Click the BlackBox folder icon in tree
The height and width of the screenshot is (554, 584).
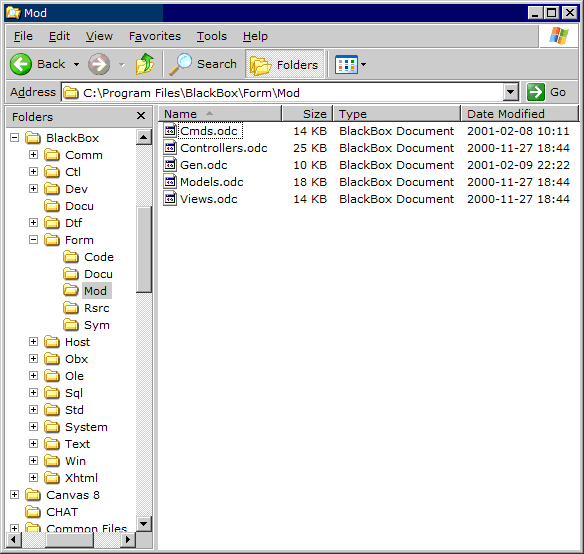tap(33, 138)
